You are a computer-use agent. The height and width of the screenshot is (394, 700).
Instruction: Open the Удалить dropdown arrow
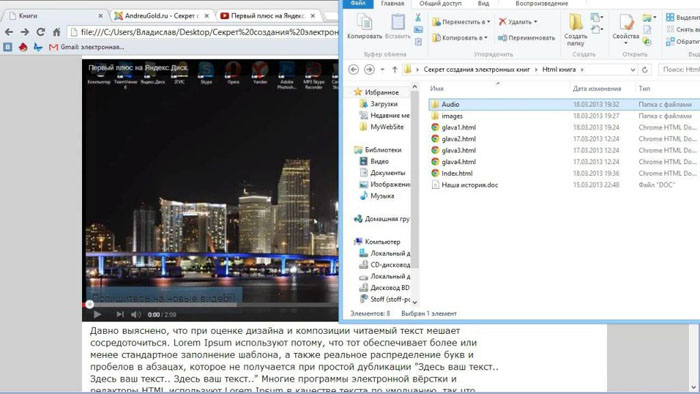[535, 21]
